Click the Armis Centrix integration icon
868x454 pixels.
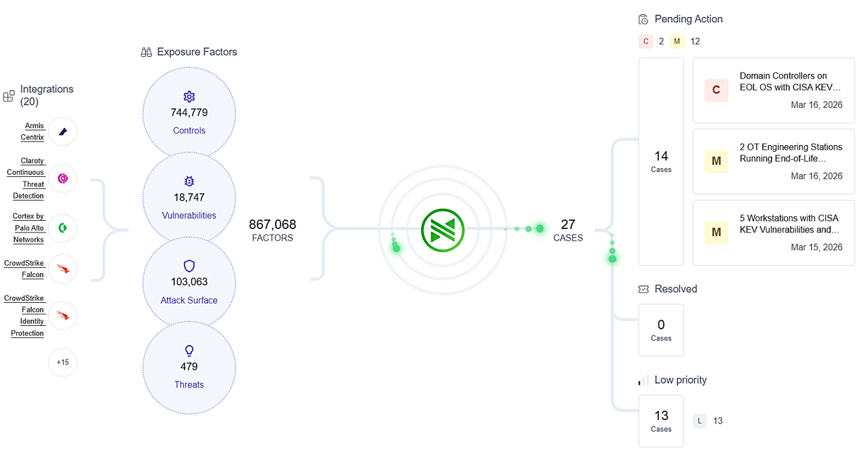tap(62, 131)
